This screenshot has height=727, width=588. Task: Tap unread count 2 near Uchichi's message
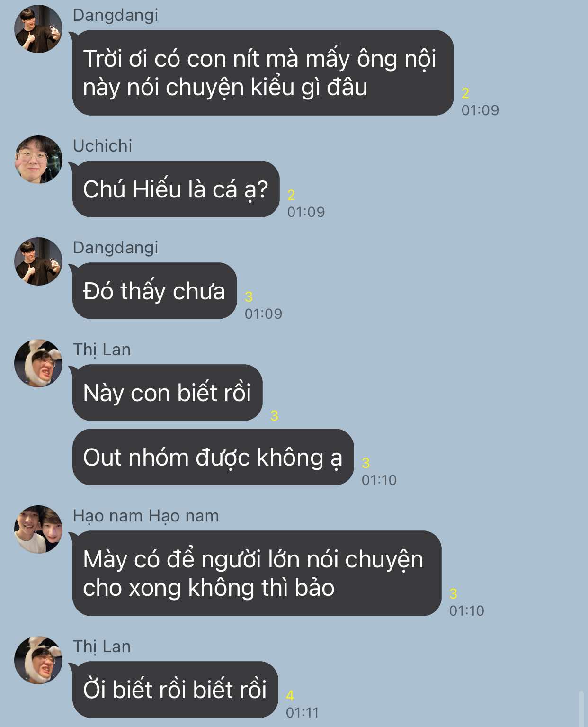291,195
